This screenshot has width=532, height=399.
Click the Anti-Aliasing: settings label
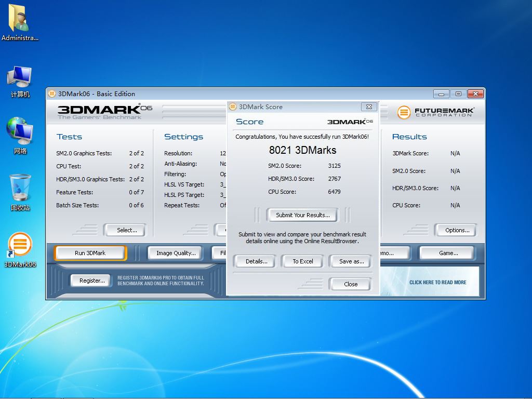click(180, 164)
